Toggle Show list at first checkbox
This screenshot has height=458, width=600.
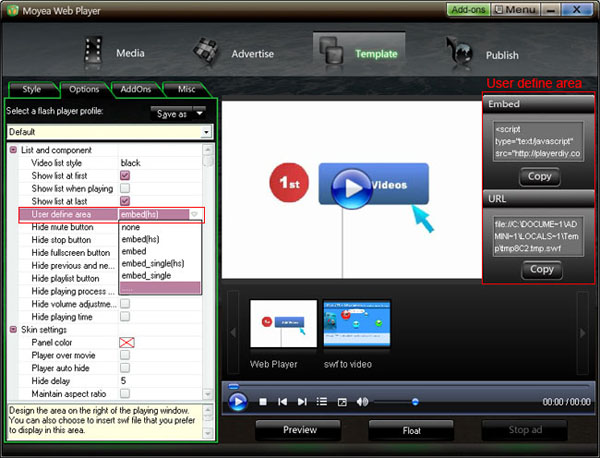125,176
